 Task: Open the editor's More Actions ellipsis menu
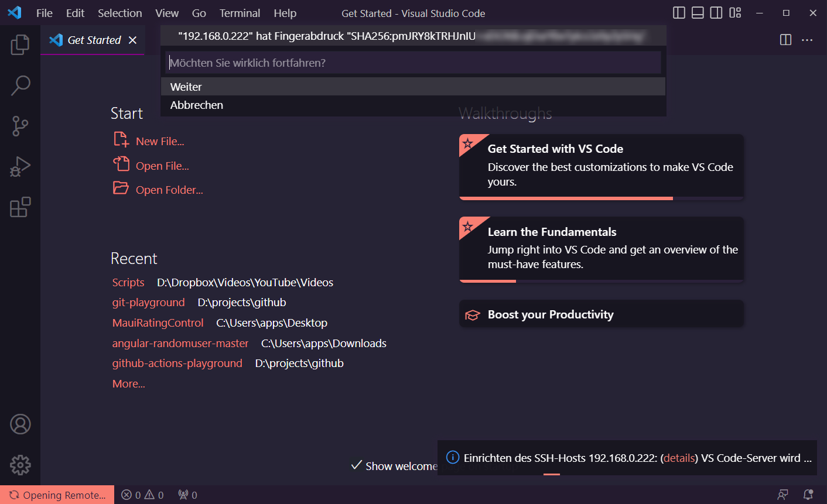(807, 40)
